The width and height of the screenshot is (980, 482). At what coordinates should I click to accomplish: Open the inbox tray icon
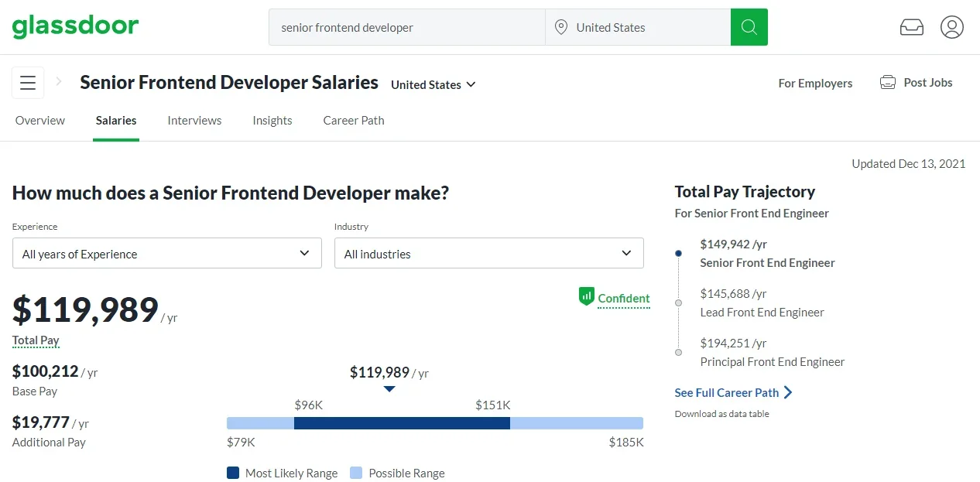[911, 27]
